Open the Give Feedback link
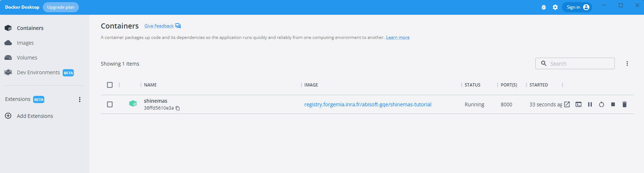 159,26
